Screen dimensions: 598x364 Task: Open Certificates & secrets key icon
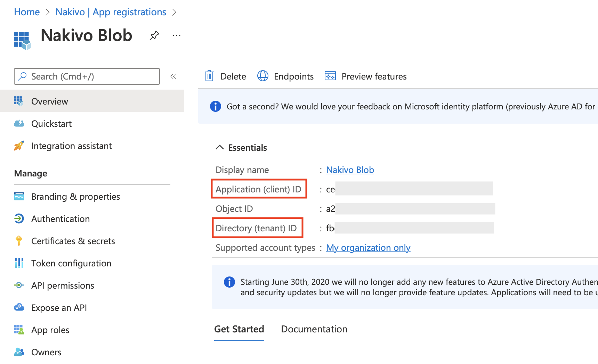(19, 241)
